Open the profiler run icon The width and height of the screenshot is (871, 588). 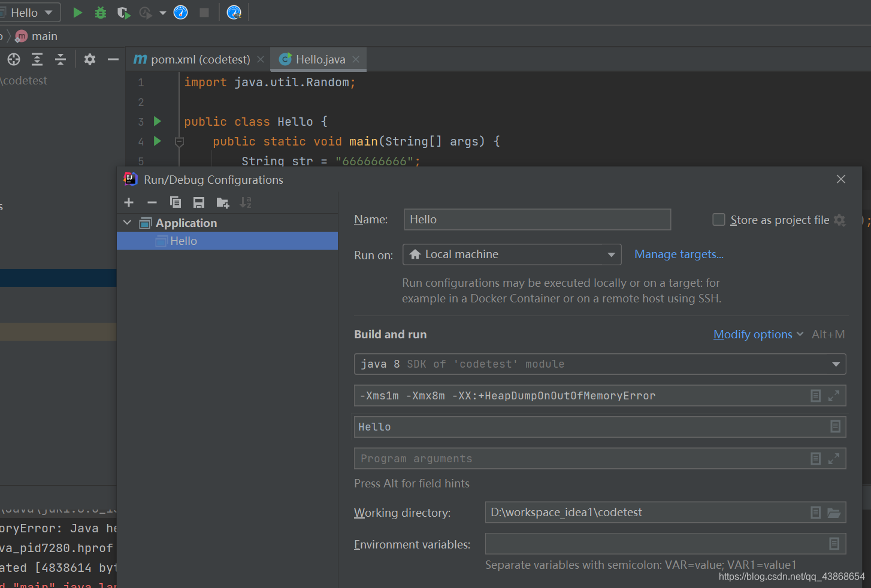pos(146,13)
